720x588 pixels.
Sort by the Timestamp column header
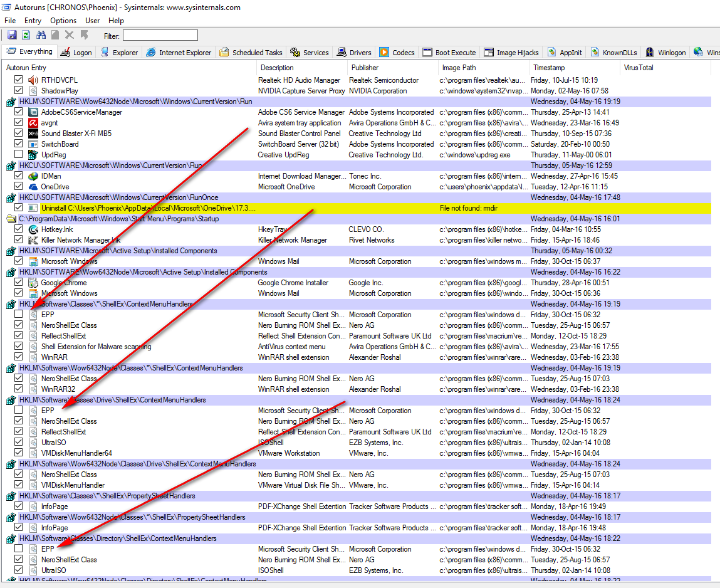point(575,68)
